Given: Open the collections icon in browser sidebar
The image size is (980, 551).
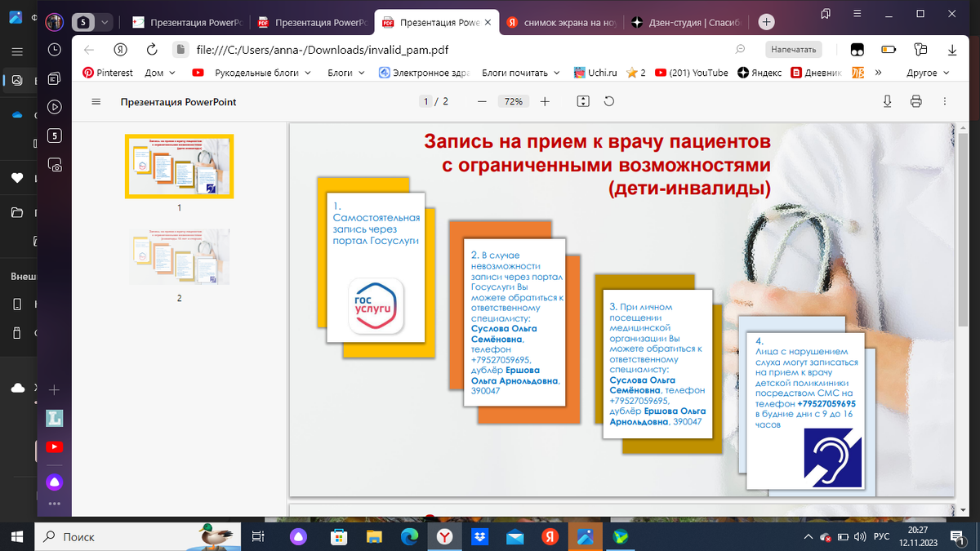Looking at the screenshot, I should click(x=55, y=78).
